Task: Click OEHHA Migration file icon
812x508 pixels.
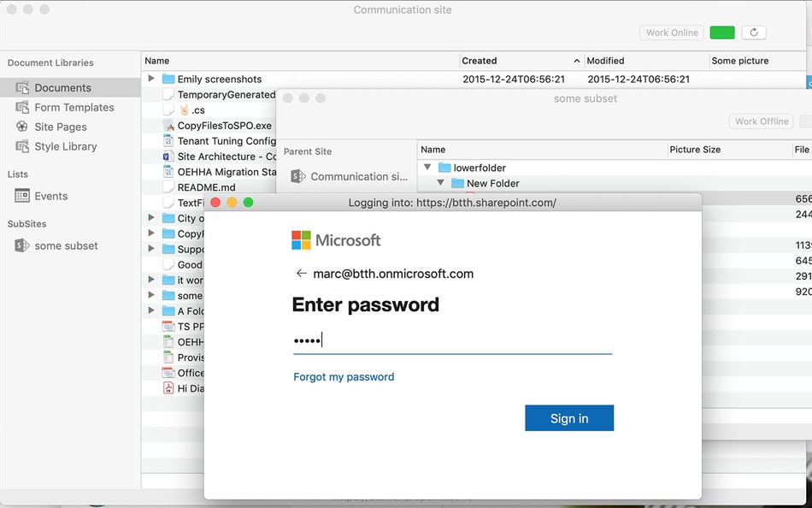Action: pyautogui.click(x=168, y=172)
